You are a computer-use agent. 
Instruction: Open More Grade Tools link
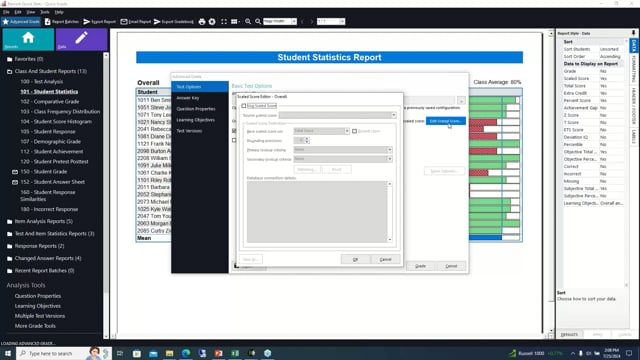(x=35, y=326)
